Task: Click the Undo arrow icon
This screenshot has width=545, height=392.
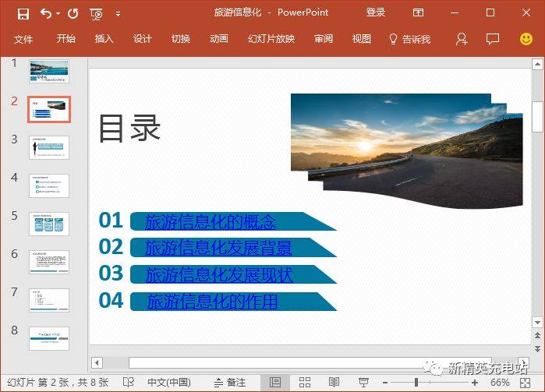Action: click(x=46, y=13)
